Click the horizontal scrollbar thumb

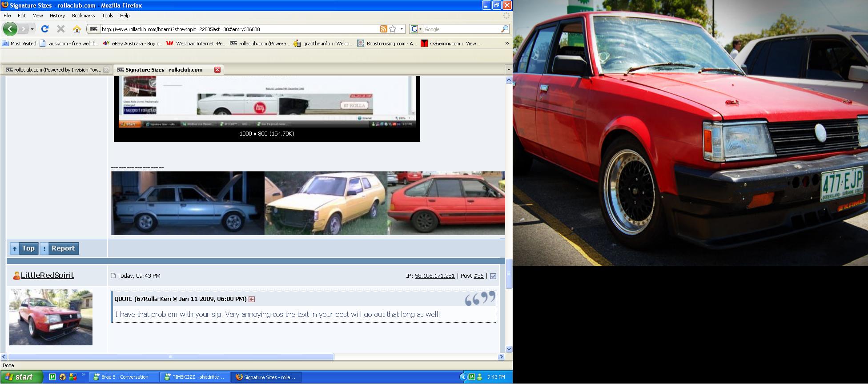point(171,356)
